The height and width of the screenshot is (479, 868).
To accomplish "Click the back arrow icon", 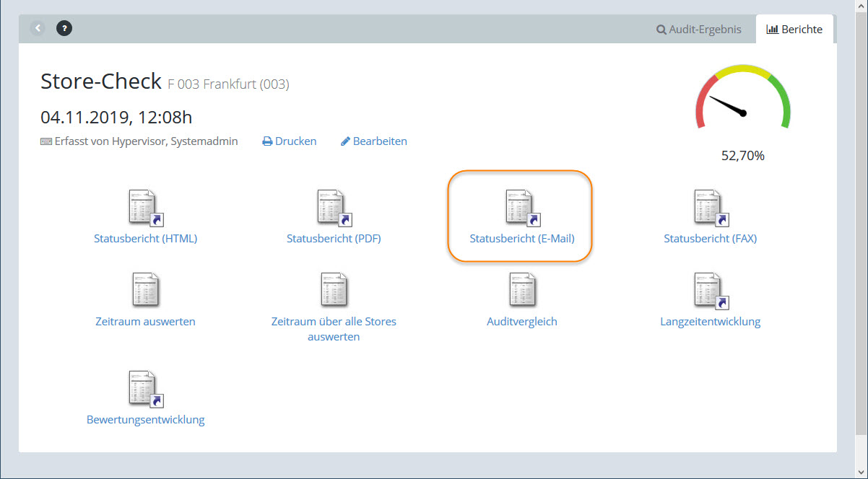I will point(38,29).
